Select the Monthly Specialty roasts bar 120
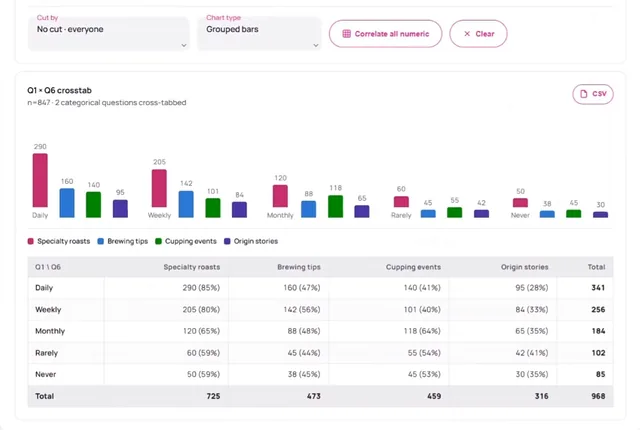The height and width of the screenshot is (430, 640). coord(280,196)
